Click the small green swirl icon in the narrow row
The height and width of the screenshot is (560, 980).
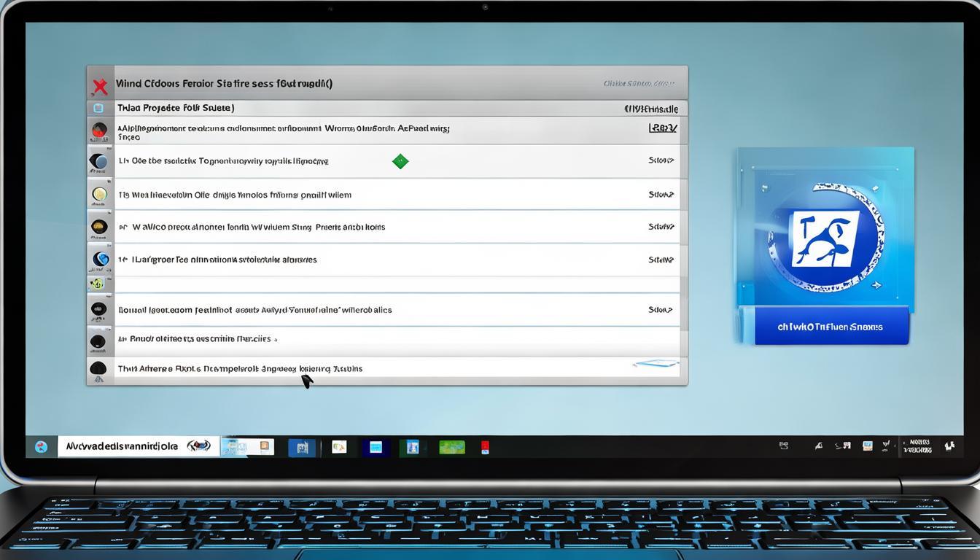(97, 284)
